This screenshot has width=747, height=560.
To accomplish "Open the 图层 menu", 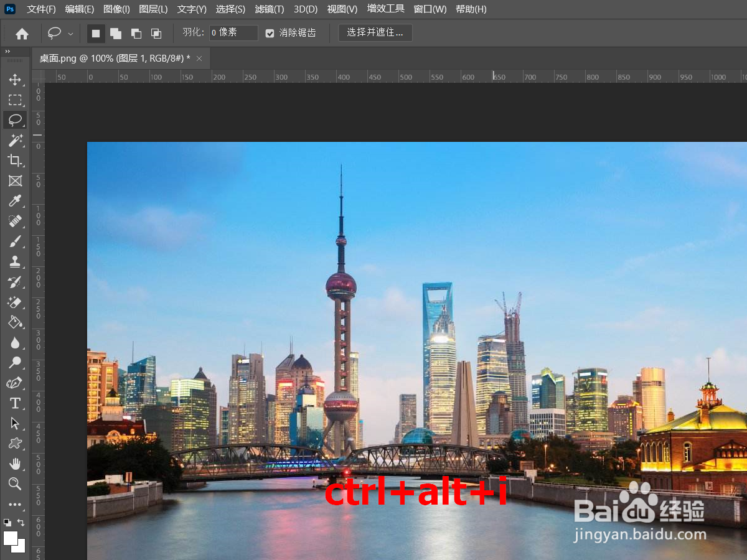I will pyautogui.click(x=153, y=9).
